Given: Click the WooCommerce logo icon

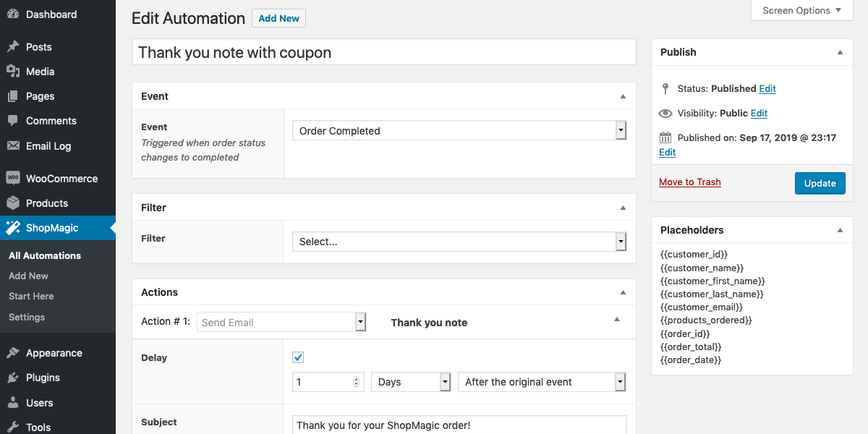Looking at the screenshot, I should tap(13, 179).
